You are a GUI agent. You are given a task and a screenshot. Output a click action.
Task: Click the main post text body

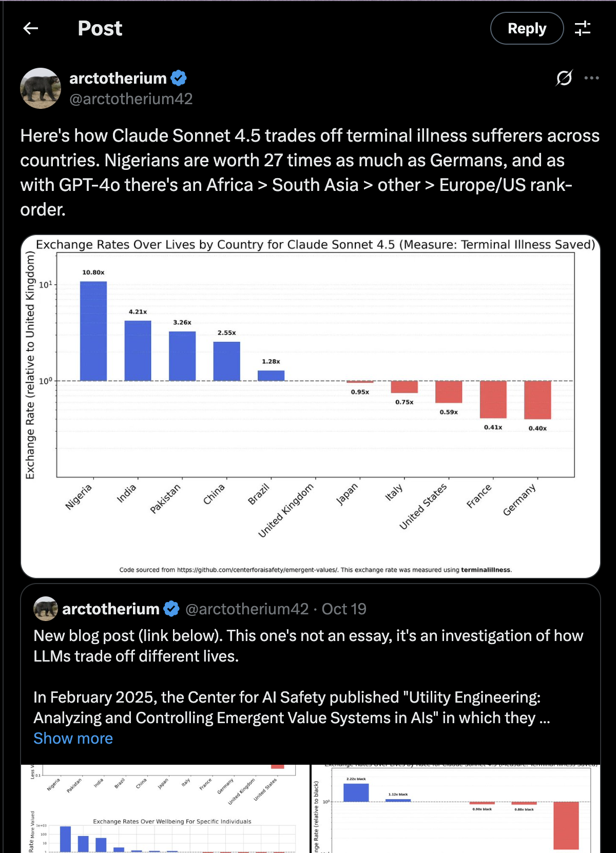pyautogui.click(x=308, y=172)
